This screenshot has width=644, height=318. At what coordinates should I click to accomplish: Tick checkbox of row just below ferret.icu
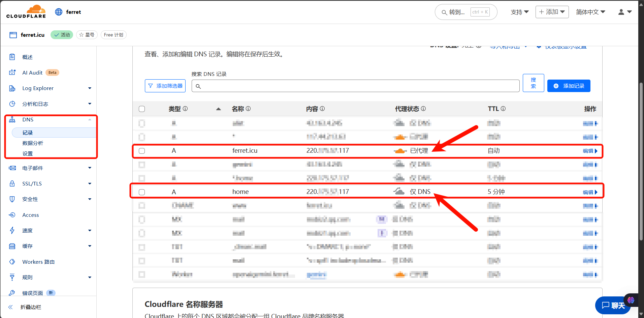point(142,165)
